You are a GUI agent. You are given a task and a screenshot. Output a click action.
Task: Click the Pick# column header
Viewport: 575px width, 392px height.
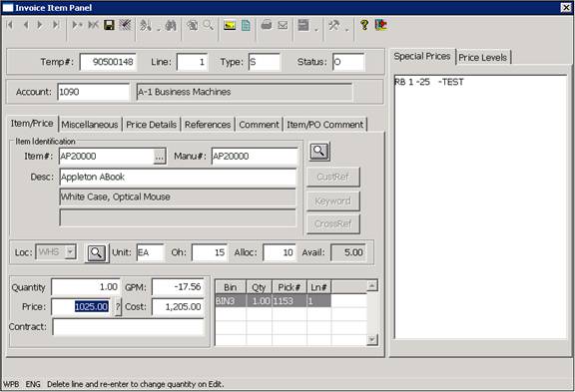pyautogui.click(x=289, y=287)
